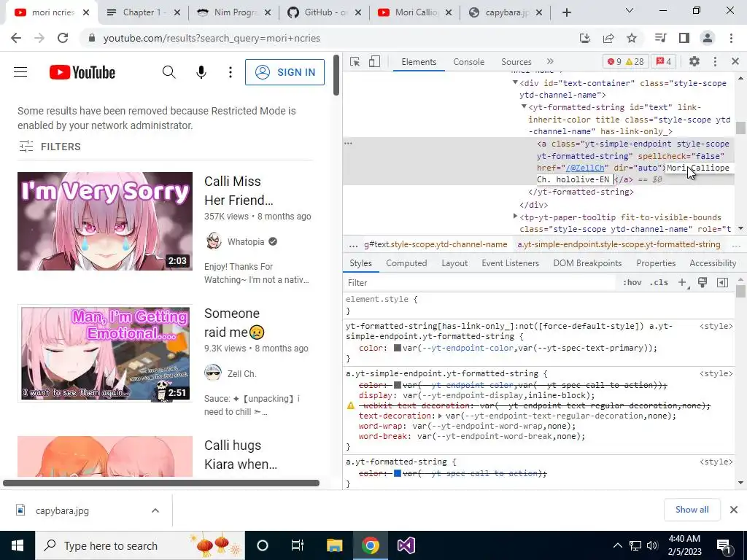
Task: Open Calli Miss Her Friend video title
Action: 239,190
